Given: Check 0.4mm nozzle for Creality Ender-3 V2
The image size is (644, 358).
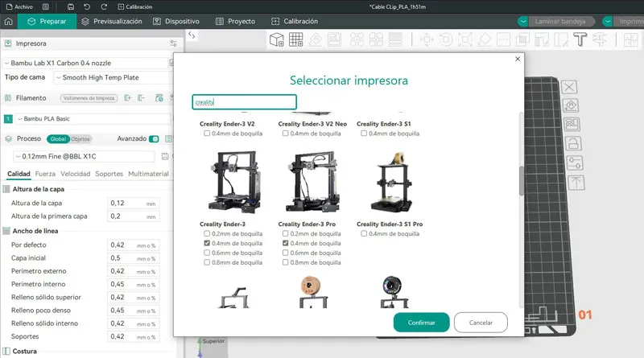Looking at the screenshot, I should pyautogui.click(x=207, y=134).
